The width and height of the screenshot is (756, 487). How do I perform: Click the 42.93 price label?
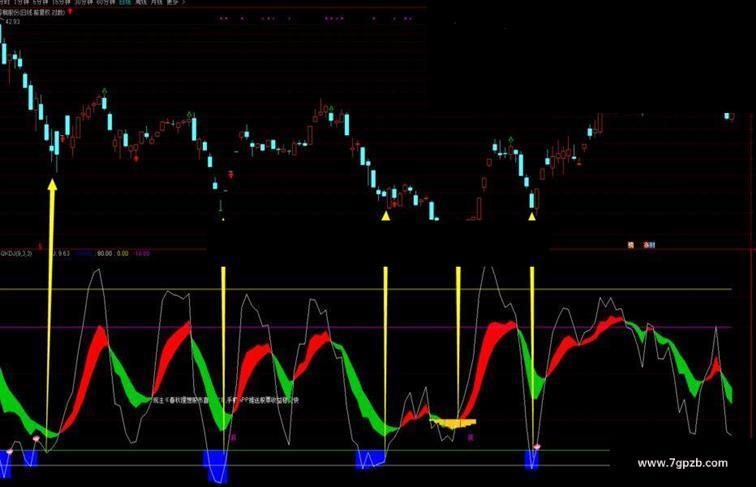[x=13, y=22]
